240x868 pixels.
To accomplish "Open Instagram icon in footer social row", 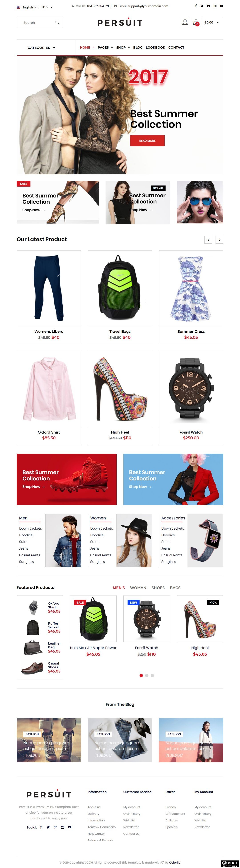I will (x=62, y=827).
